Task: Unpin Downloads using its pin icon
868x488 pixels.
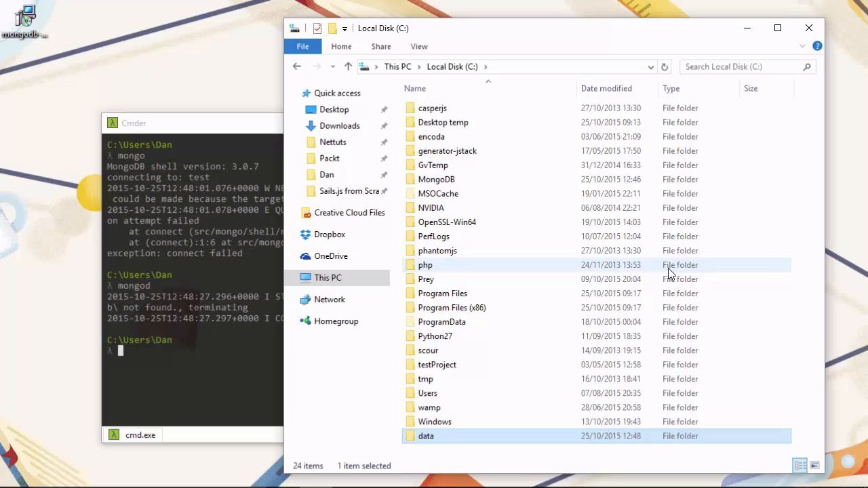Action: click(384, 126)
